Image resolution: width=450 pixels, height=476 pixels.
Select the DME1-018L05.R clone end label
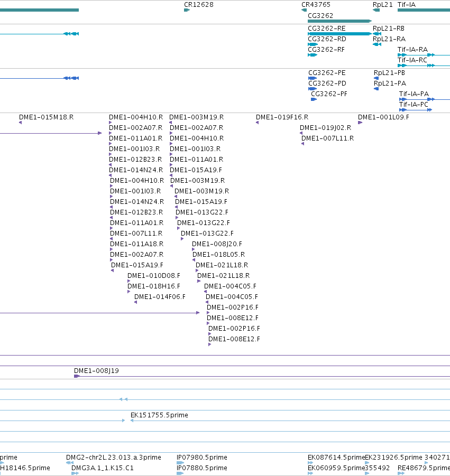[x=219, y=255]
